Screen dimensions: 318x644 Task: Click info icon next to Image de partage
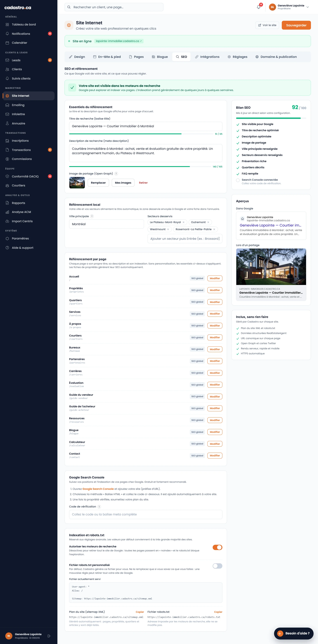point(116,173)
